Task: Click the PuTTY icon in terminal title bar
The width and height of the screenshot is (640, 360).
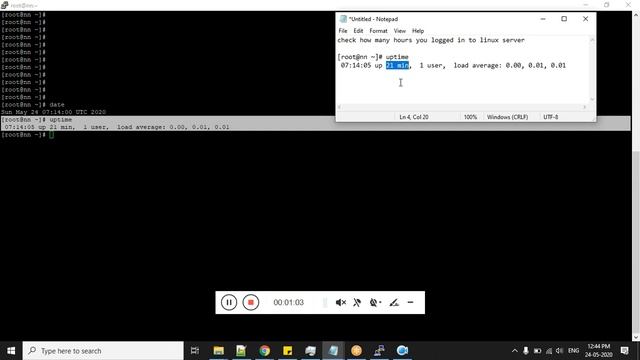Action: pos(4,5)
